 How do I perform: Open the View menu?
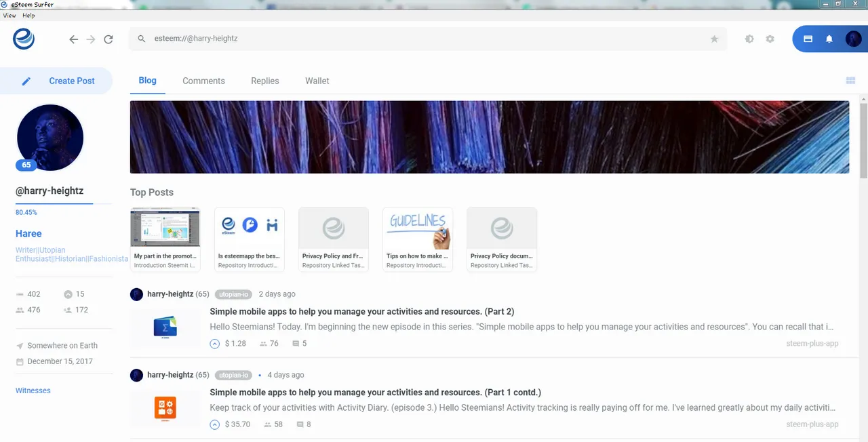[x=9, y=16]
